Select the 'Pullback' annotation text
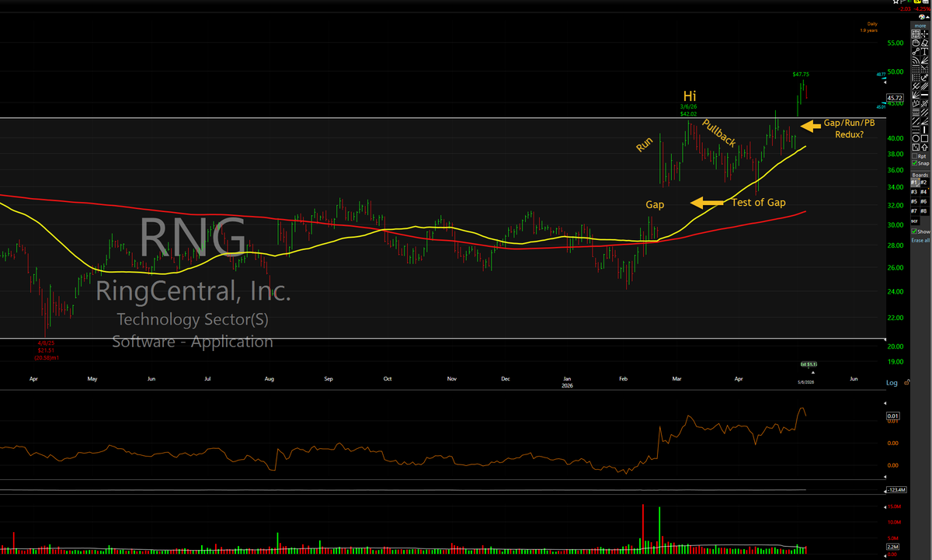The image size is (932, 560). click(x=719, y=133)
